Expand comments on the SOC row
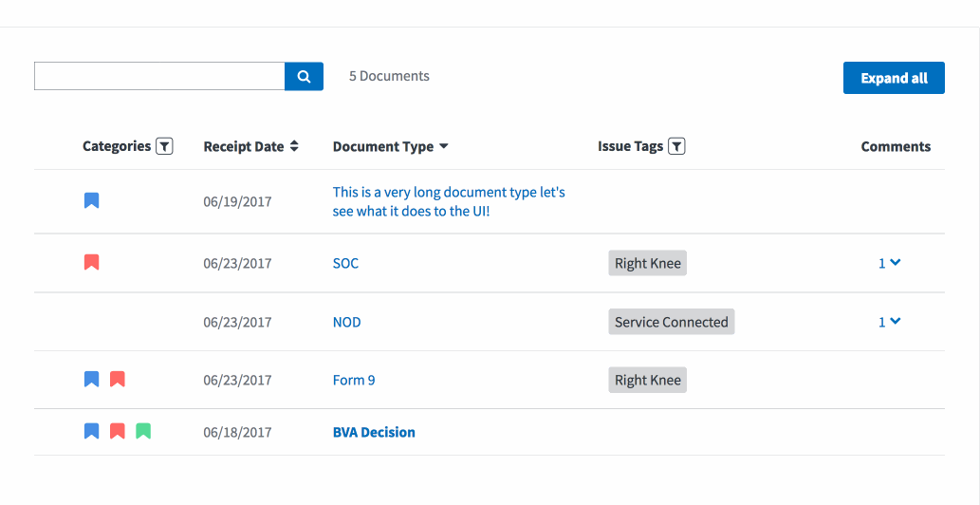This screenshot has width=980, height=505. pos(889,263)
